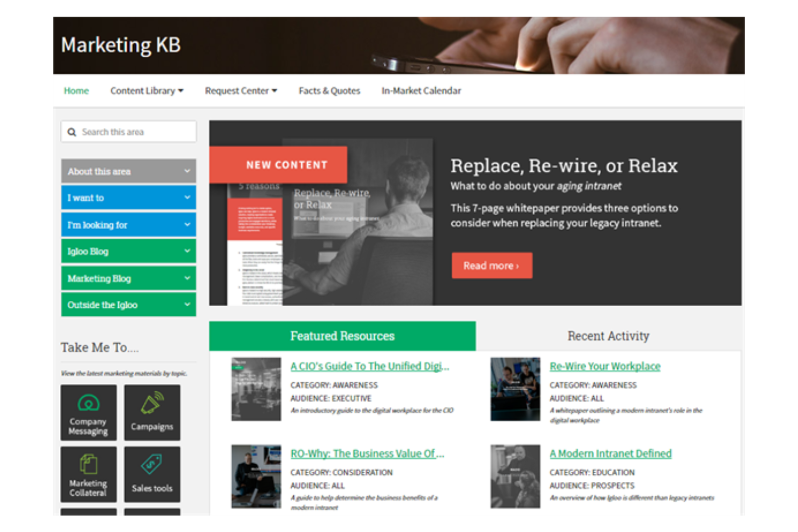Image resolution: width=798 pixels, height=532 pixels.
Task: Expand the "I want to" section
Action: click(128, 198)
